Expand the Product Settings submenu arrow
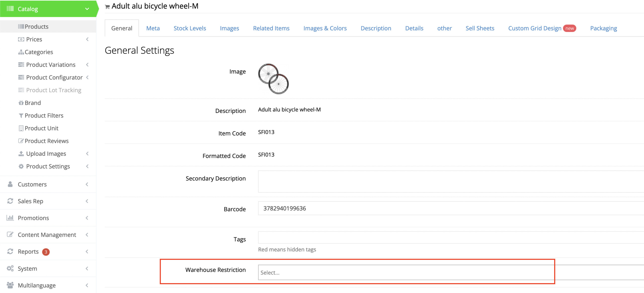This screenshot has height=293, width=644. coord(87,166)
